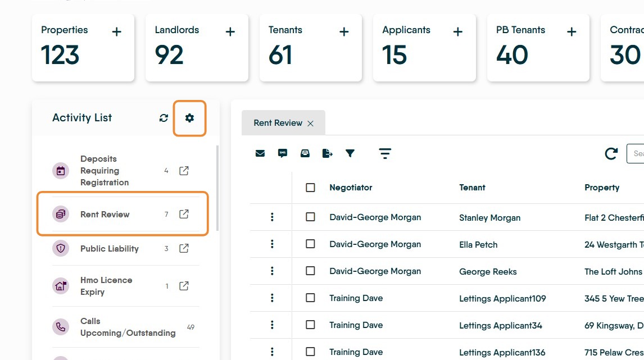The image size is (644, 360).
Task: Select the George Reeks row checkbox
Action: pos(310,271)
